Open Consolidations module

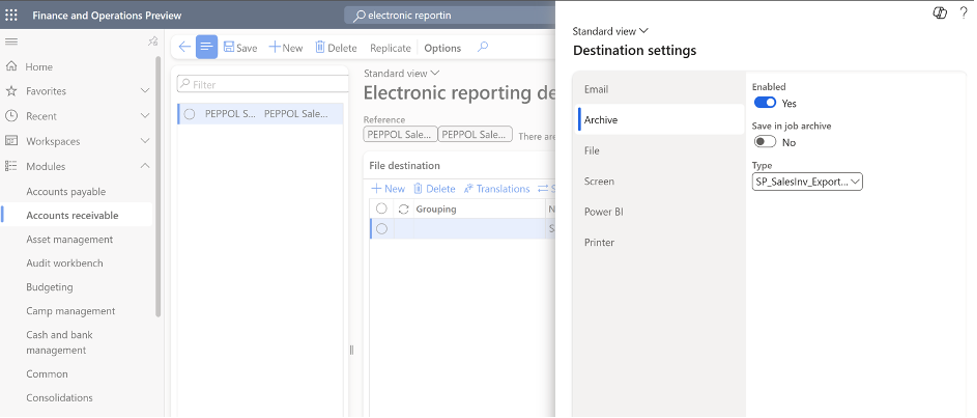[x=59, y=397]
